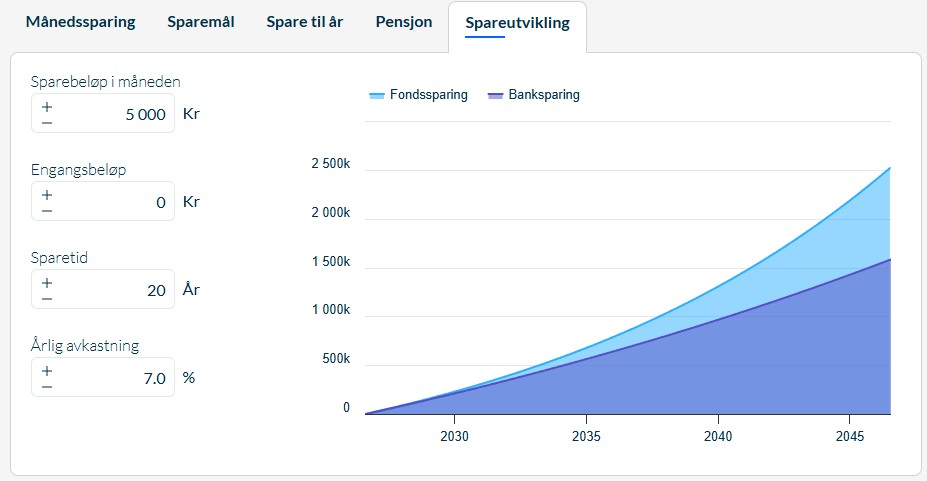
Task: Click the 5 000 monthly savings field
Action: [103, 113]
